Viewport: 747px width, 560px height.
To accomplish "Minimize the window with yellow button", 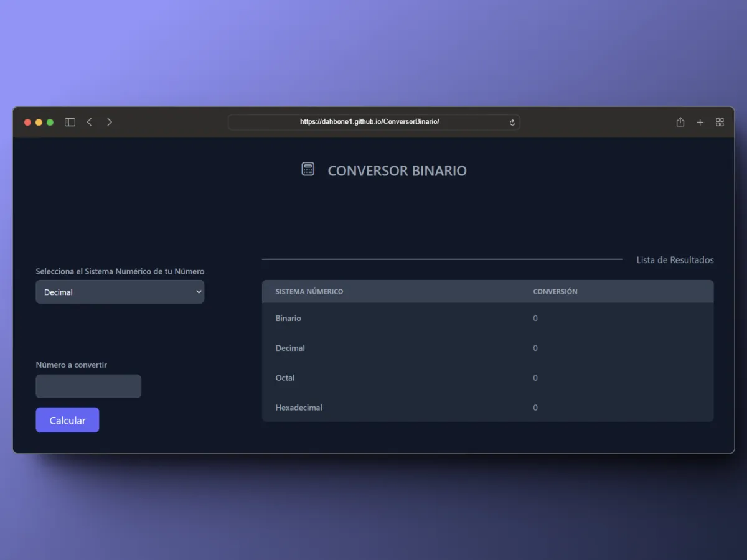I will 39,123.
